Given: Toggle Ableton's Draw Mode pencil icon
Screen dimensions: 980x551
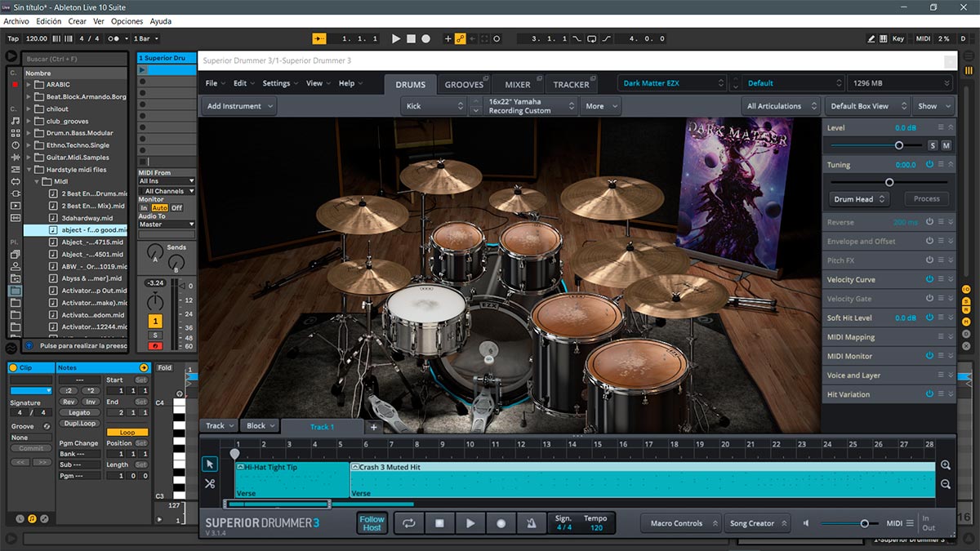Looking at the screenshot, I should [x=871, y=38].
